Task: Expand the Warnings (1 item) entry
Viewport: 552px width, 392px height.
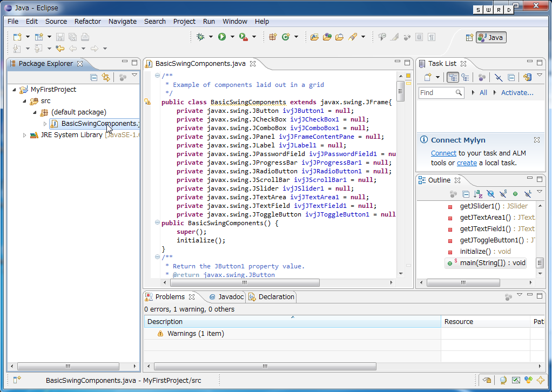Action: coord(152,334)
